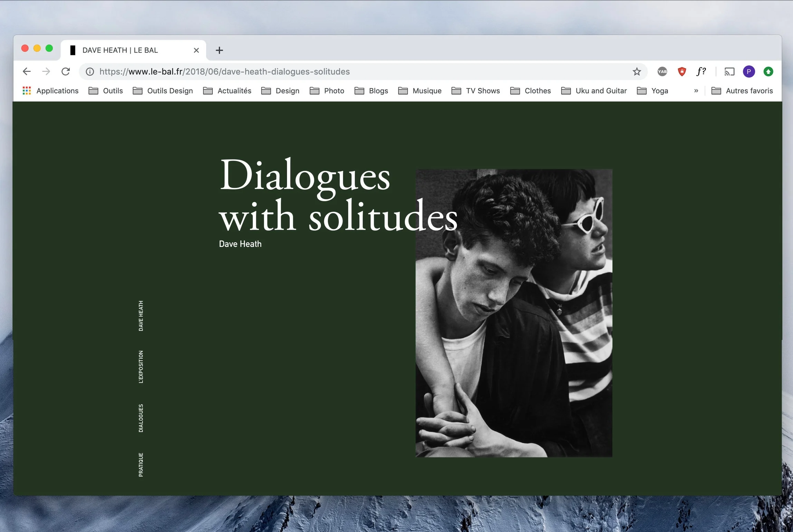Image resolution: width=793 pixels, height=532 pixels.
Task: Go forward with the forward arrow
Action: click(46, 72)
